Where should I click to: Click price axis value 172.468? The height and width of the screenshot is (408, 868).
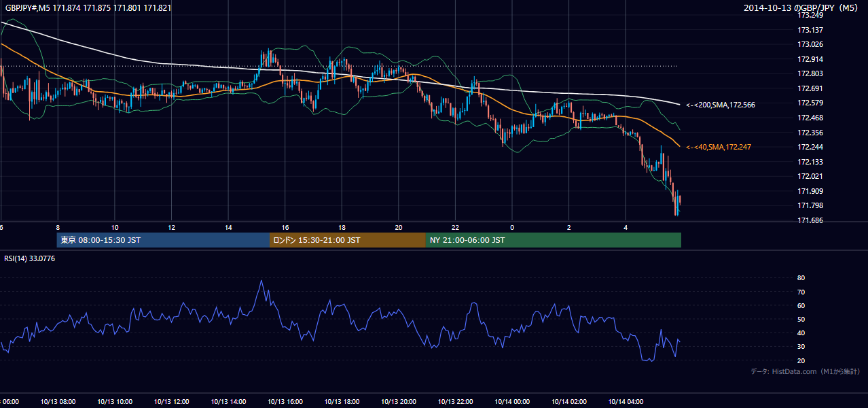(810, 118)
